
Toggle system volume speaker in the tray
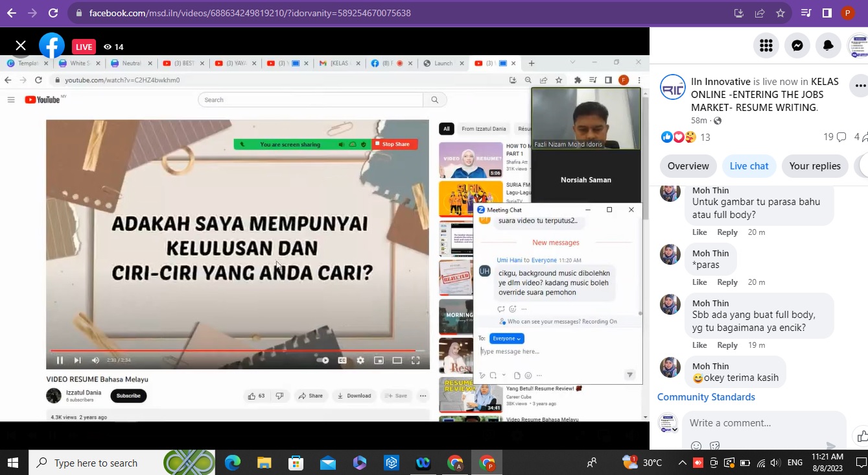(776, 463)
